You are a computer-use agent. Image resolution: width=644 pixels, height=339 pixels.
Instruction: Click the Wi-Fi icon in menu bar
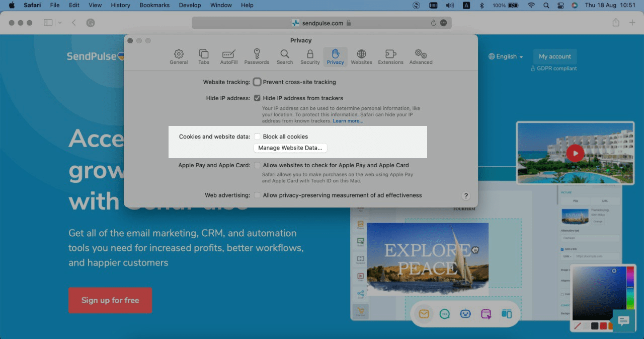pyautogui.click(x=531, y=5)
